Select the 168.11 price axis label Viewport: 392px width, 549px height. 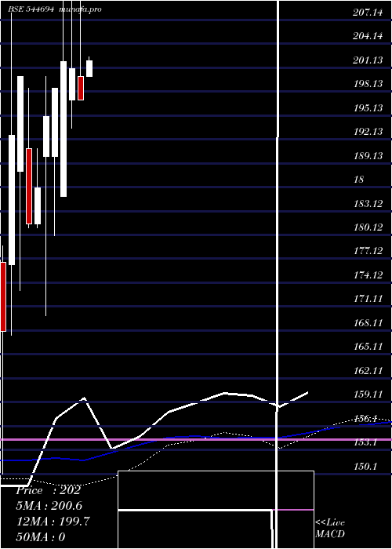[368, 322]
